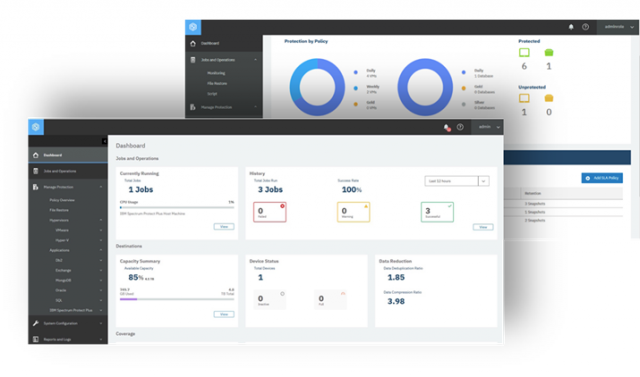640x377 pixels.
Task: Open the admin user dropdown menu
Action: (x=488, y=127)
